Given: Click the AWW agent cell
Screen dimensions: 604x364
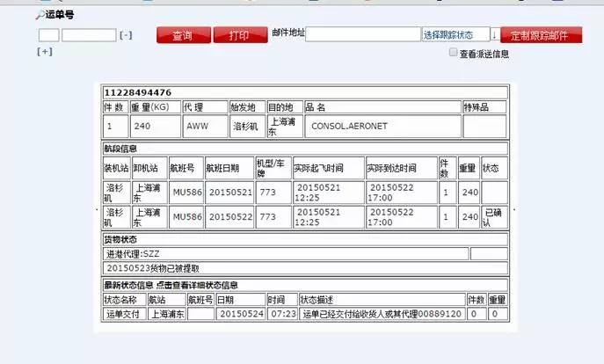Looking at the screenshot, I should (206, 127).
